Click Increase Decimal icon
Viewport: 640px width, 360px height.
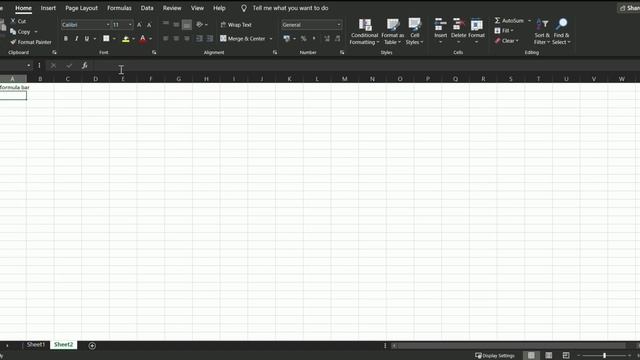pyautogui.click(x=327, y=38)
